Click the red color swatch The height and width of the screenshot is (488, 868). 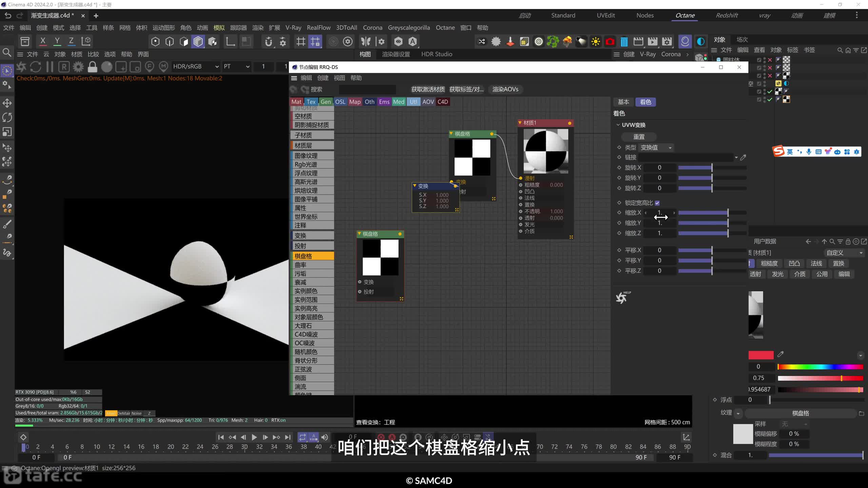(x=761, y=355)
